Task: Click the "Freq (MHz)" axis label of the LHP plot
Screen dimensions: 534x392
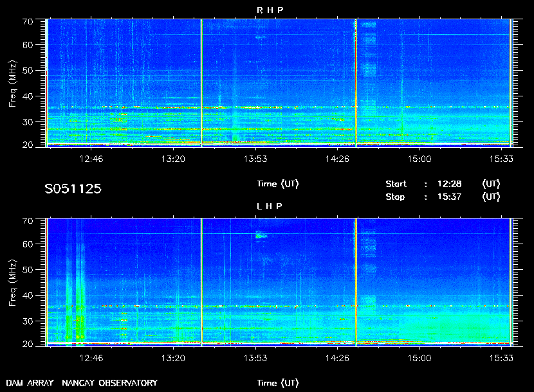Action: click(x=12, y=283)
